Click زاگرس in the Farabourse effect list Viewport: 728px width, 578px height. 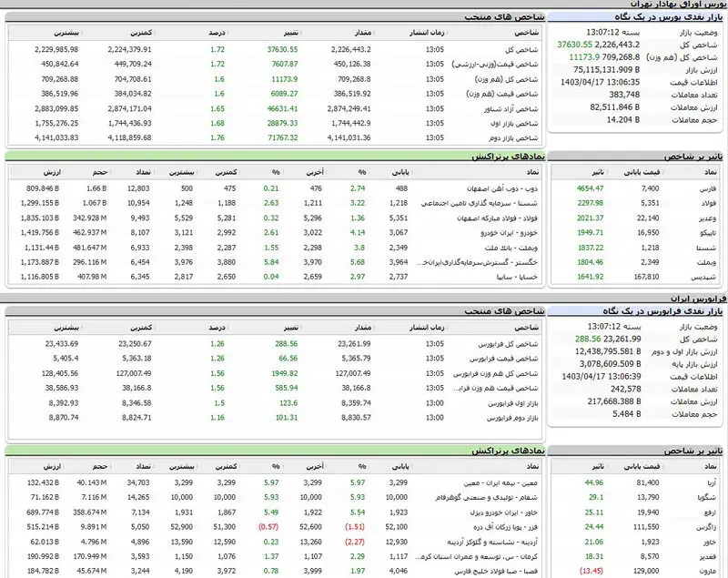tap(706, 527)
